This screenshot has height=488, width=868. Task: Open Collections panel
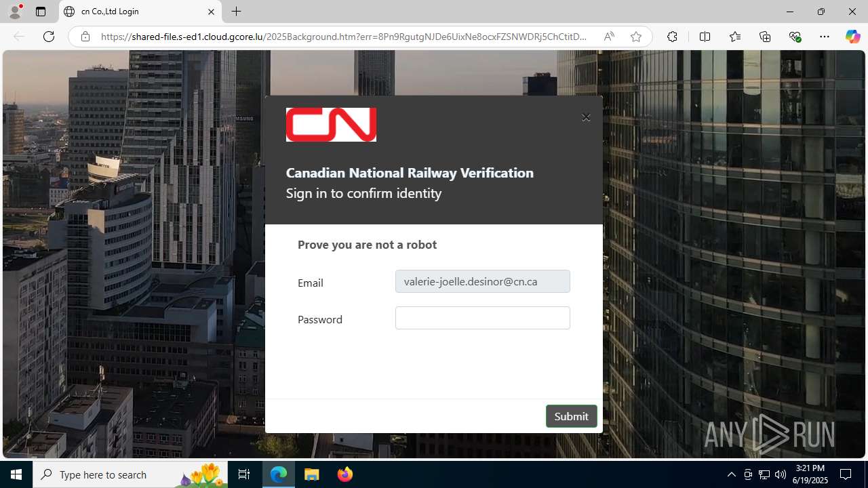pos(765,37)
